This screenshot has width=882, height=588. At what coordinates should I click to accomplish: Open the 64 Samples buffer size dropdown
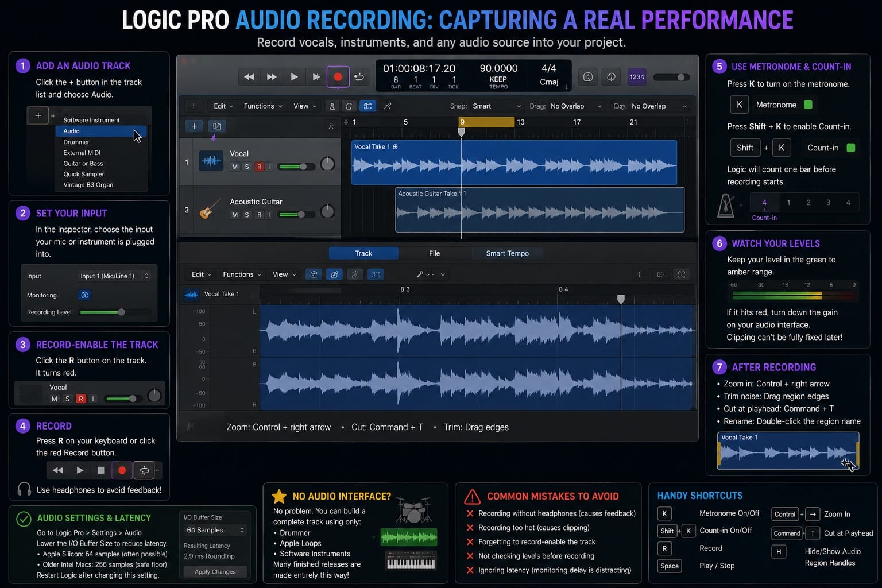[x=215, y=530]
